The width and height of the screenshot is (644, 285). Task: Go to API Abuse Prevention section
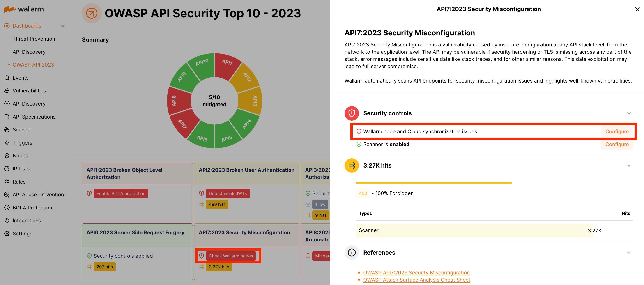pos(38,195)
